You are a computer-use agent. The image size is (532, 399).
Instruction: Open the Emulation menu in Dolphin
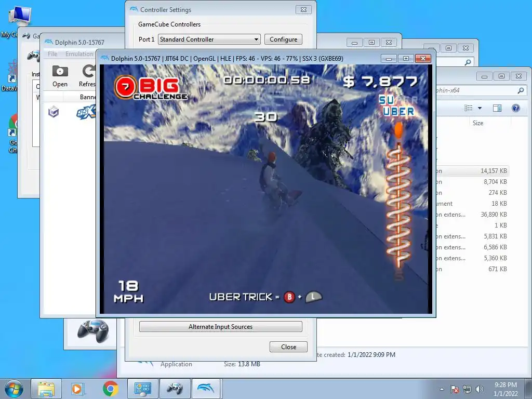pos(79,54)
